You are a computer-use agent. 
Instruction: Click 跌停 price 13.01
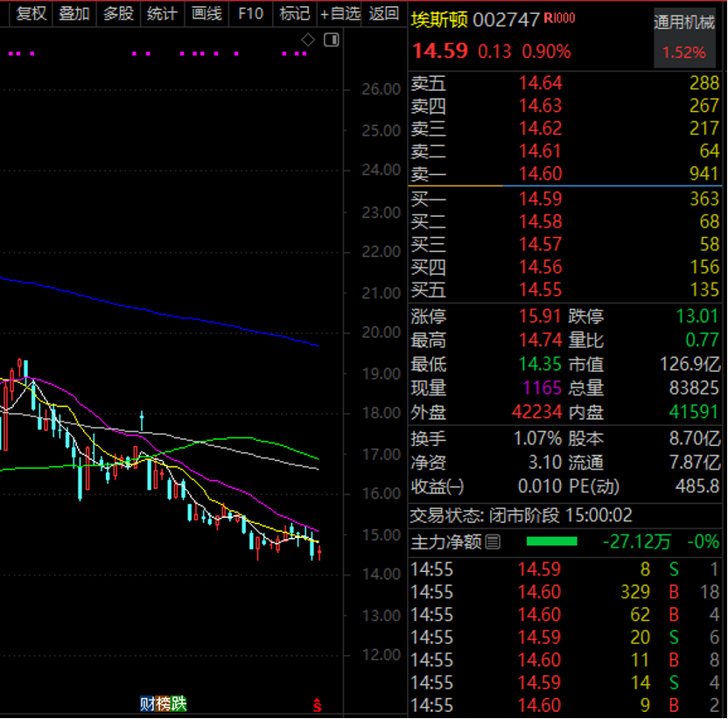(x=697, y=317)
